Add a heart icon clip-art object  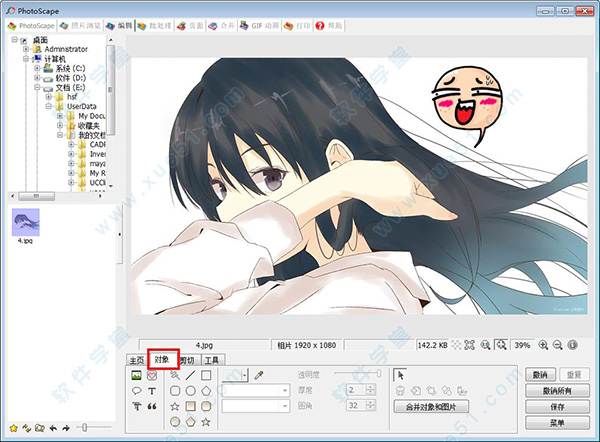152,375
